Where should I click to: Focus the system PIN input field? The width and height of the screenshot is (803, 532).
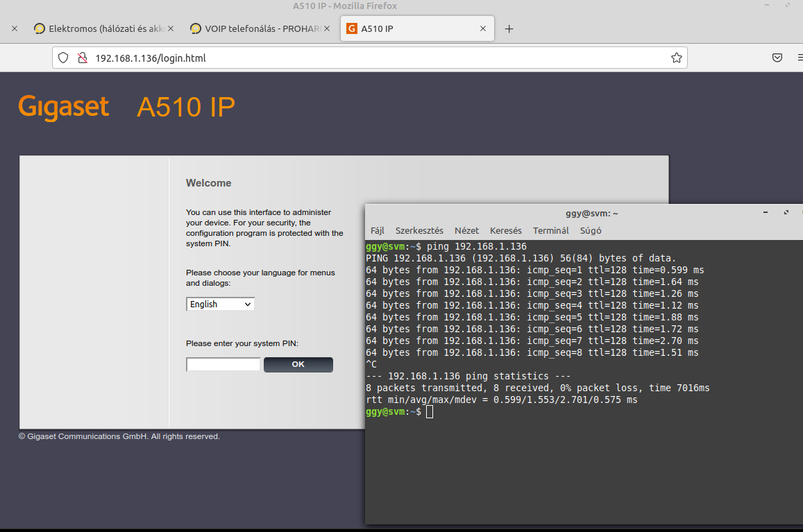coord(223,365)
